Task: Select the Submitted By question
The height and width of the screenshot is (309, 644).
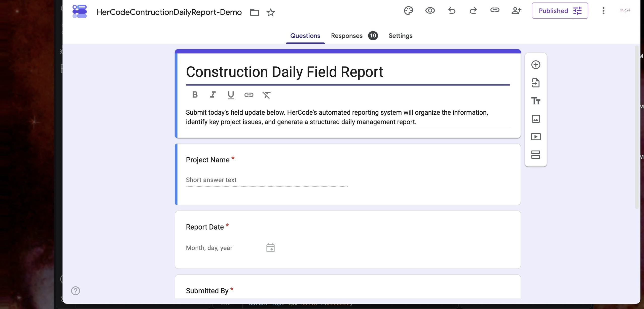Action: pyautogui.click(x=347, y=287)
